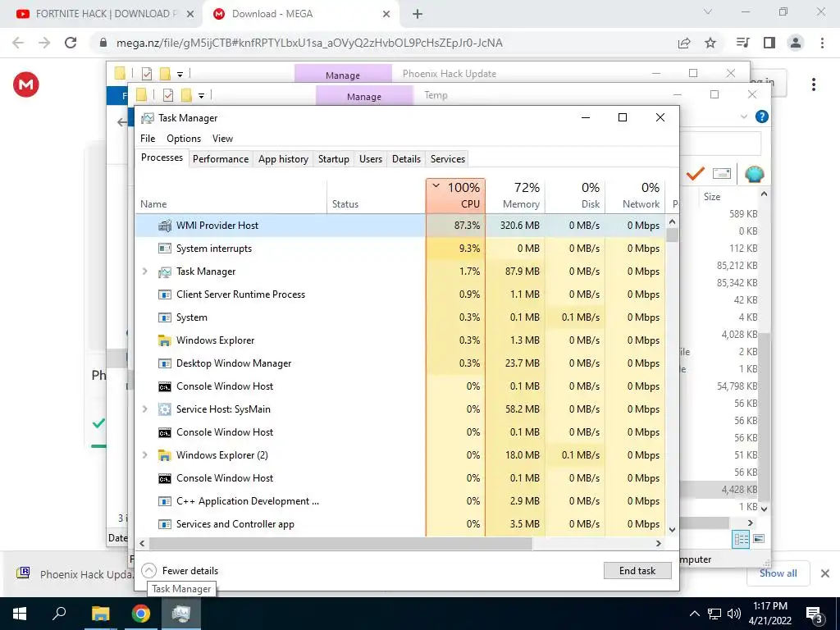The width and height of the screenshot is (840, 630).
Task: Click the Task Manager process row icon
Action: (164, 272)
